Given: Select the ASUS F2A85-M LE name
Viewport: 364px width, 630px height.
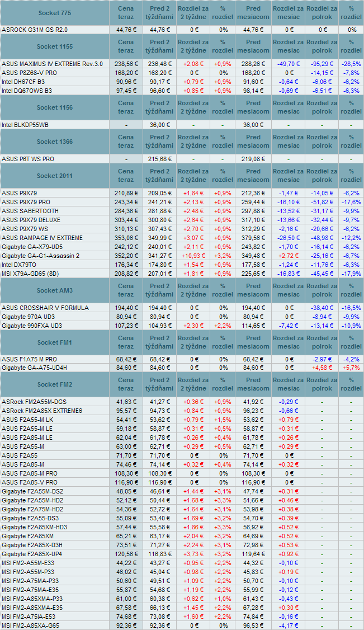Looking at the screenshot, I should 27,438.
